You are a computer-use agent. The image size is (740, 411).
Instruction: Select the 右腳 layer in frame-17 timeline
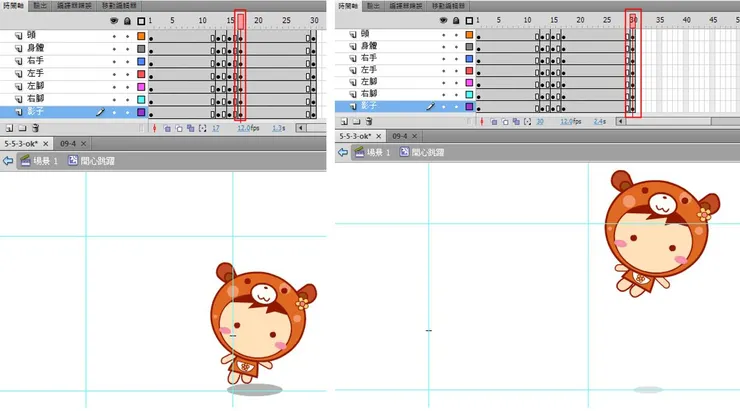74,100
